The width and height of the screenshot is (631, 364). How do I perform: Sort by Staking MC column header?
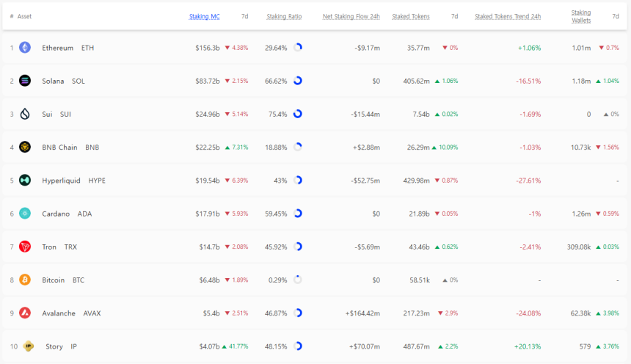(x=204, y=16)
